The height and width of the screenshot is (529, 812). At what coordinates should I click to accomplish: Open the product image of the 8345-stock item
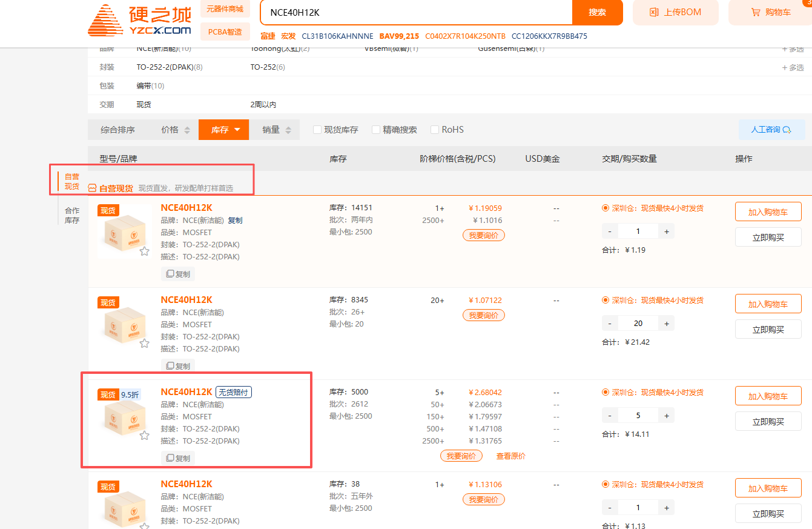tap(125, 325)
